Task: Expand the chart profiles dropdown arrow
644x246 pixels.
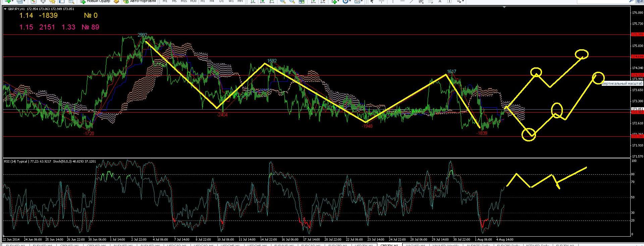Action: tap(25, 1)
